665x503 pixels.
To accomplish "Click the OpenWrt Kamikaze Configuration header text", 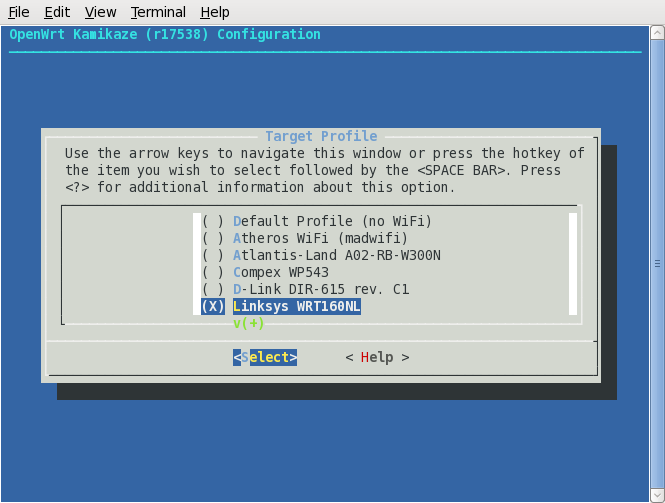I will 165,34.
